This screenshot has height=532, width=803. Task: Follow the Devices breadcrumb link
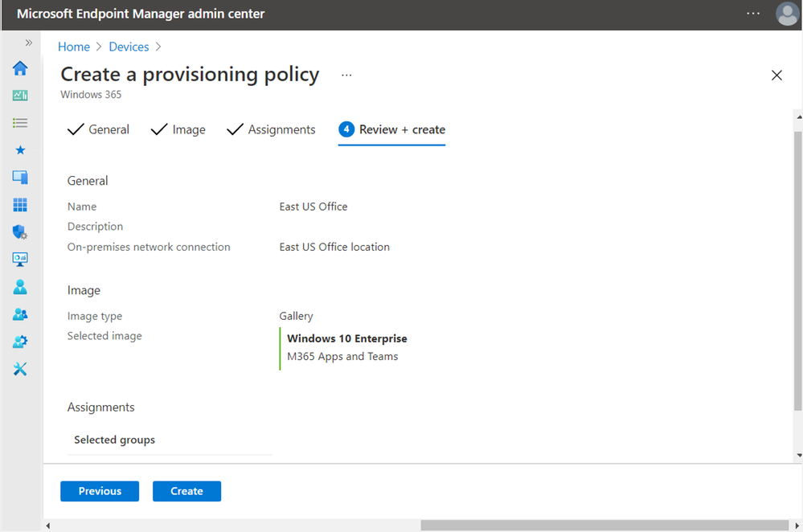tap(129, 47)
